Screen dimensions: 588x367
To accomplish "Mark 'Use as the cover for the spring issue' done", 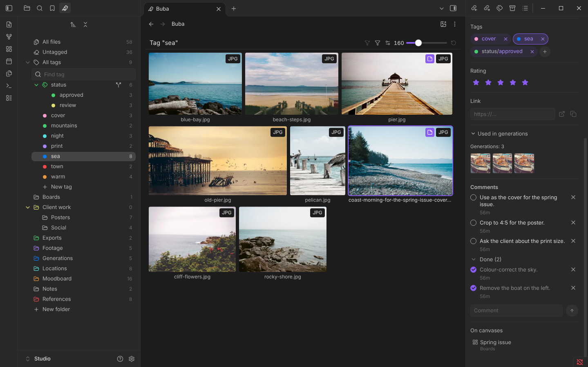I will pos(474,198).
